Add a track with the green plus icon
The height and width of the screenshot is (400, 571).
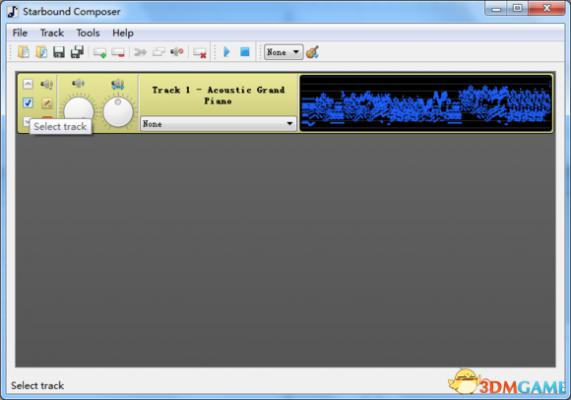pyautogui.click(x=99, y=52)
